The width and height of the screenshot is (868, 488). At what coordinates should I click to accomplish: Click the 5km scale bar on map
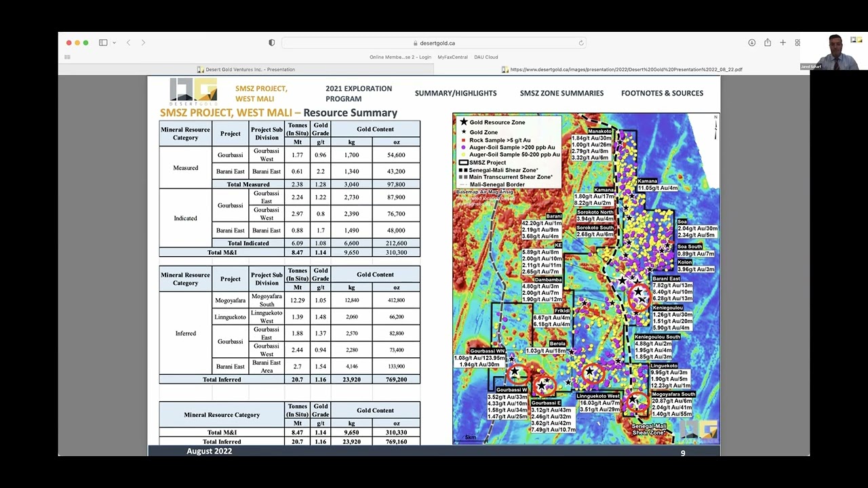pos(470,438)
